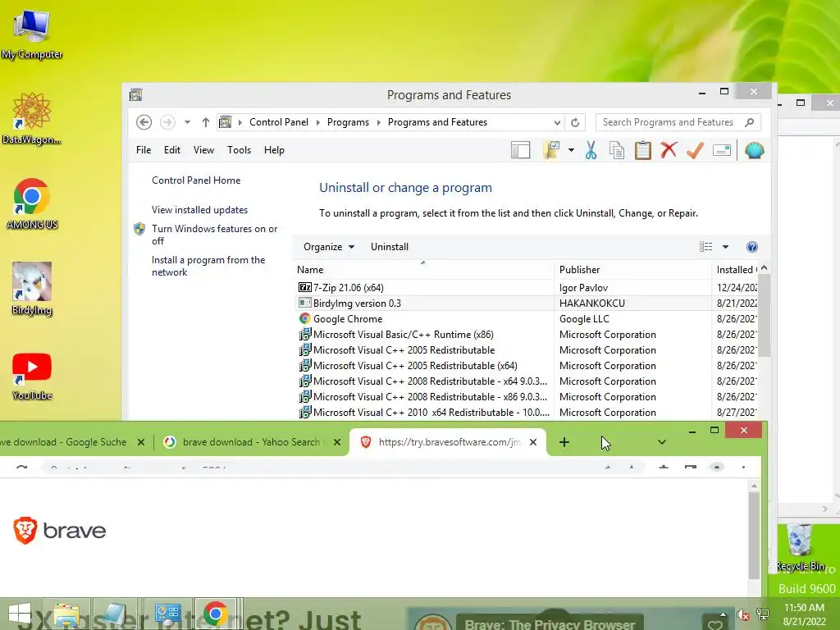Click the orange checkmark toolbar icon

(x=695, y=150)
